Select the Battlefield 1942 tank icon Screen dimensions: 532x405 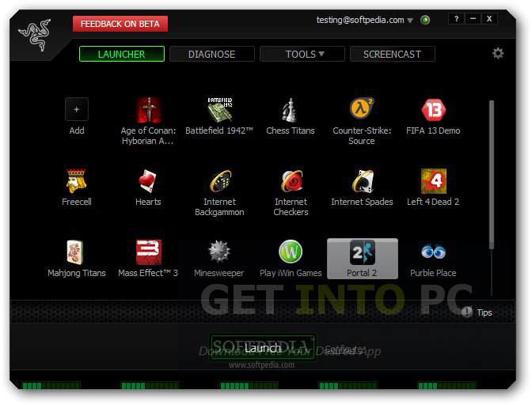click(220, 110)
